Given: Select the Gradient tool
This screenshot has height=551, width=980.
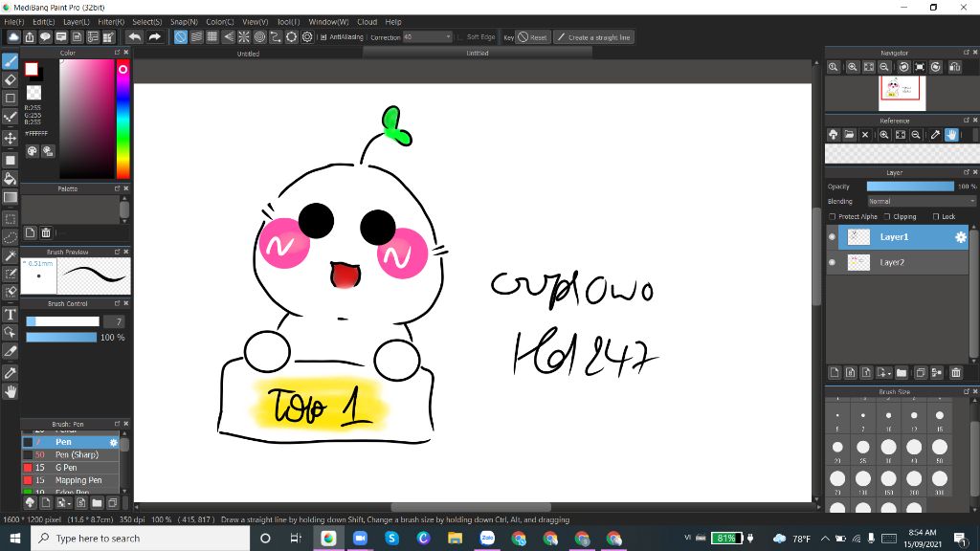Looking at the screenshot, I should point(10,197).
